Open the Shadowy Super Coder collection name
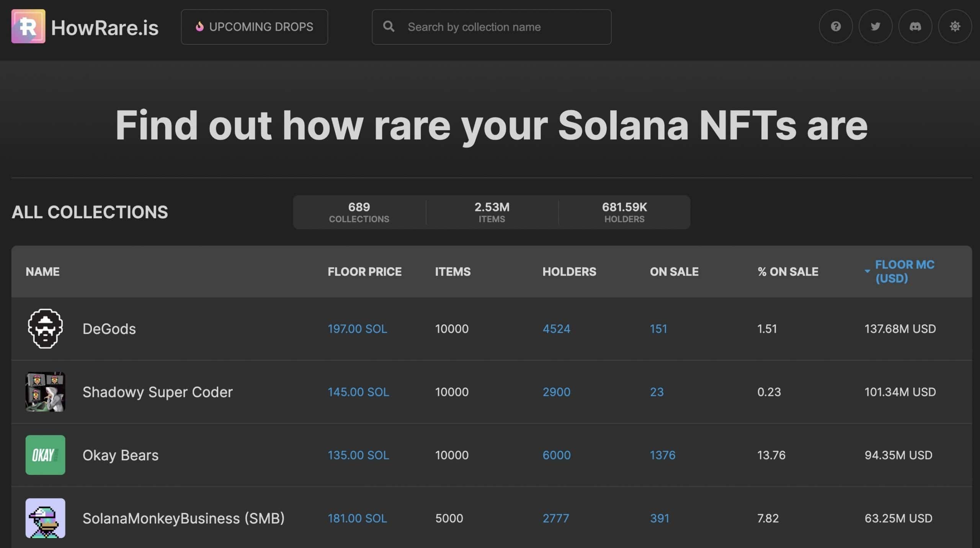The height and width of the screenshot is (548, 980). tap(158, 392)
